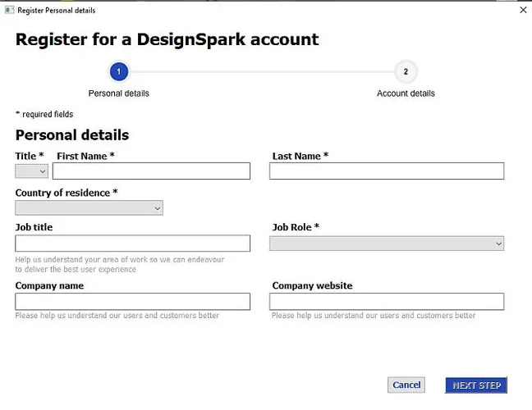
Task: Click the progress line between the steps
Action: (261, 72)
